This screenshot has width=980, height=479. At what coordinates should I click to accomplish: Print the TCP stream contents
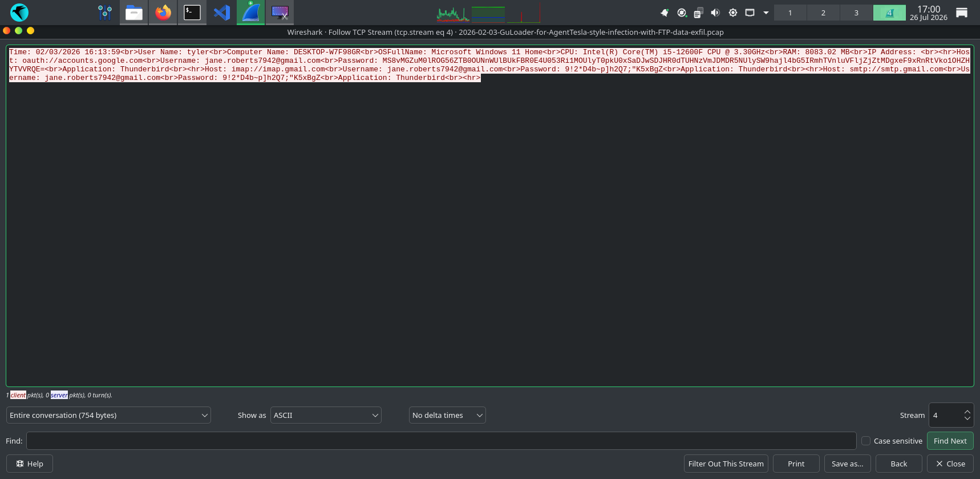pos(796,464)
